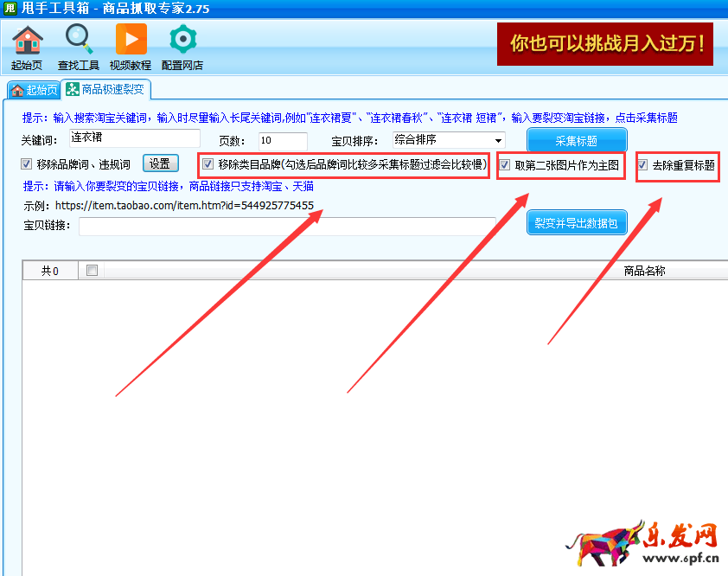728x576 pixels.
Task: Focus the 关键词 input field
Action: pos(134,138)
